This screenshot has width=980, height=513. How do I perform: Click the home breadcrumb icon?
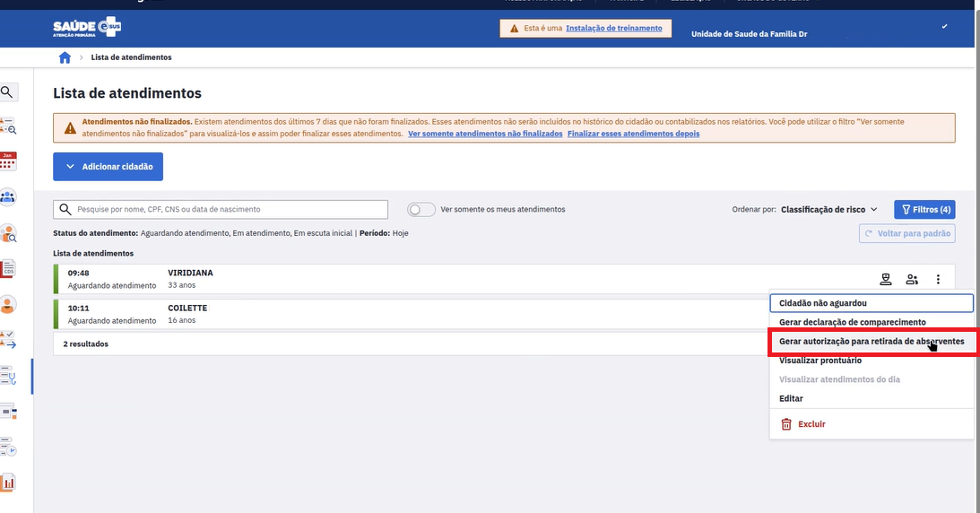pyautogui.click(x=65, y=57)
